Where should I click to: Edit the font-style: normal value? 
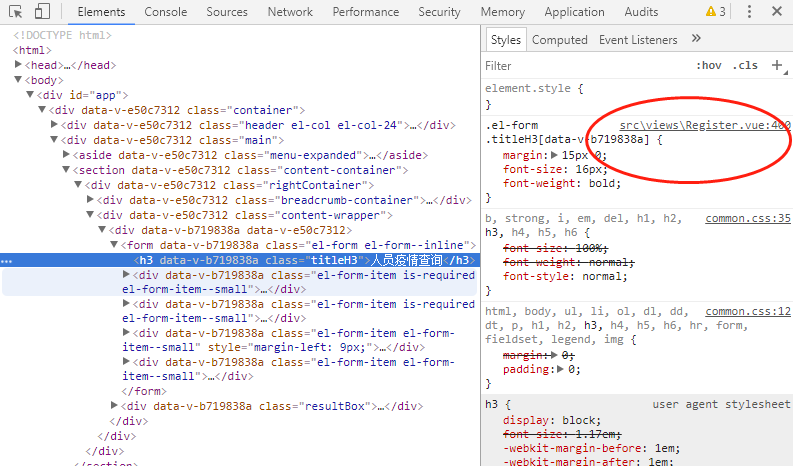tap(604, 276)
